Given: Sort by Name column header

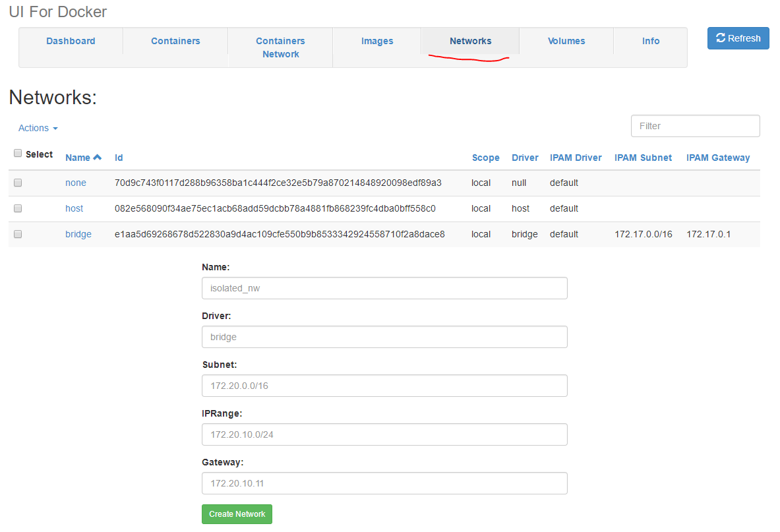Looking at the screenshot, I should pos(78,158).
